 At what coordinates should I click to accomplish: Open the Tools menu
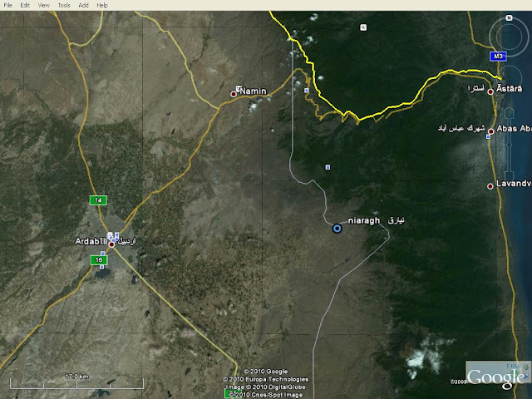coord(64,5)
